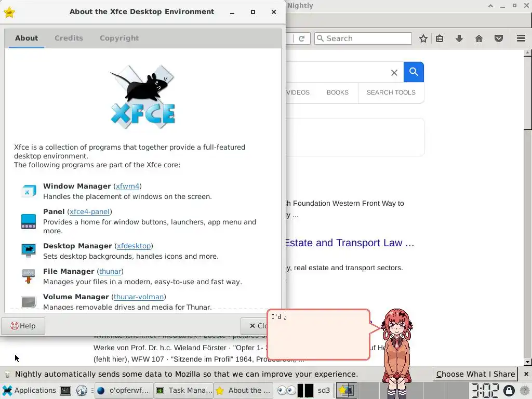Click the lock screen icon in panel
The width and height of the screenshot is (532, 399).
pos(509,391)
